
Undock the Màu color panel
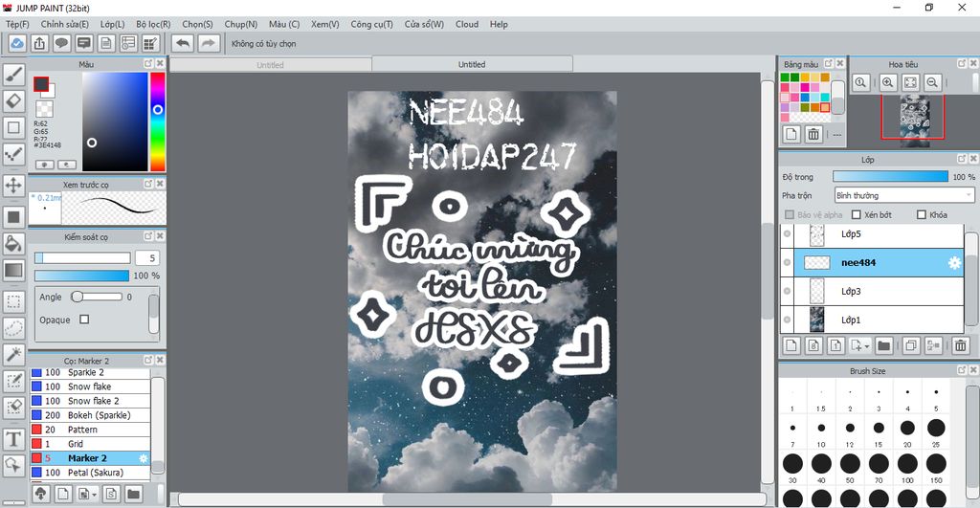[148, 63]
